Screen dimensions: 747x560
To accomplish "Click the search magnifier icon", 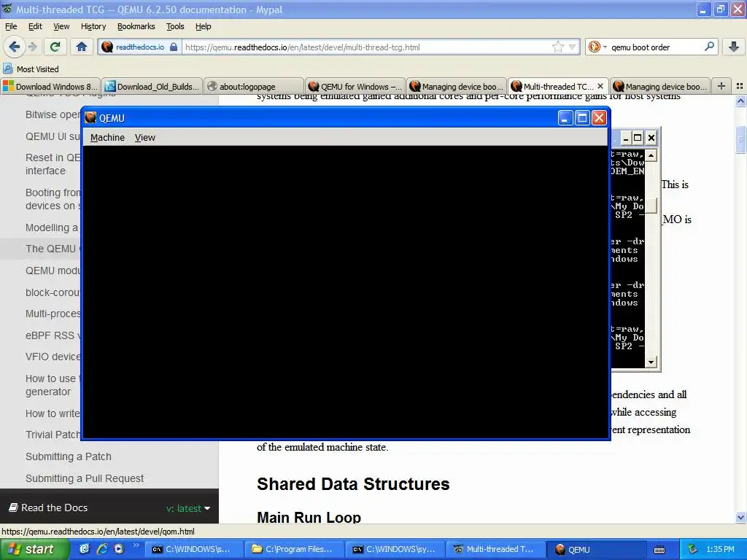I will pyautogui.click(x=709, y=47).
